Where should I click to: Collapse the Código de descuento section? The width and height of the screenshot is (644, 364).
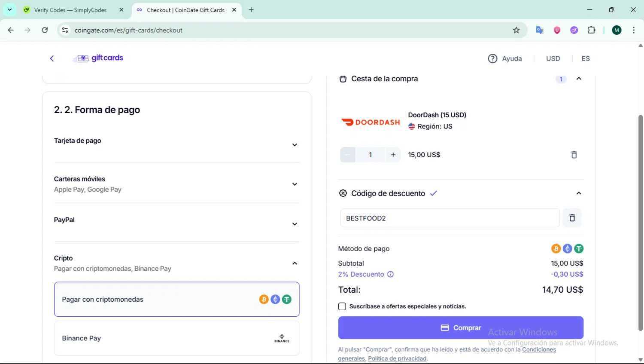coord(579,193)
